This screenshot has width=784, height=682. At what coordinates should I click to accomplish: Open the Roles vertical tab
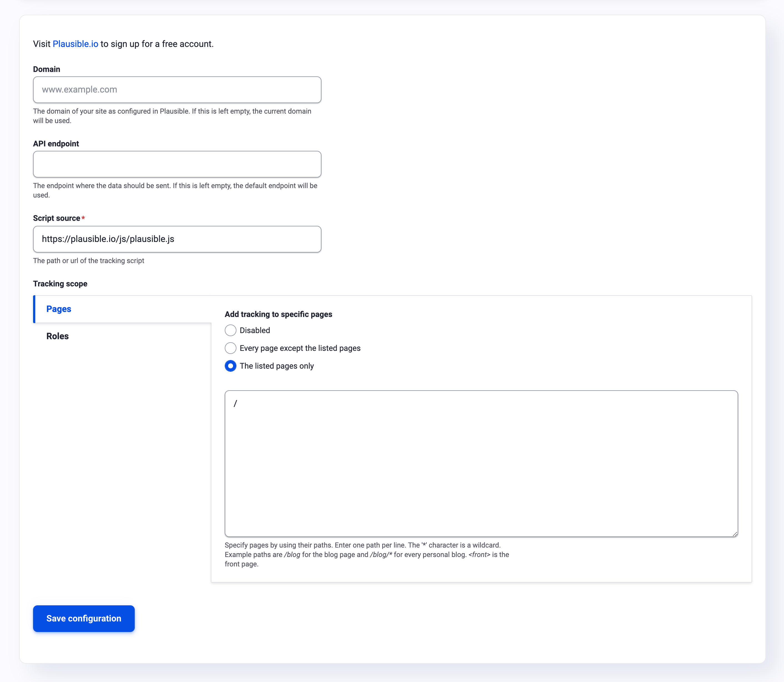click(58, 336)
